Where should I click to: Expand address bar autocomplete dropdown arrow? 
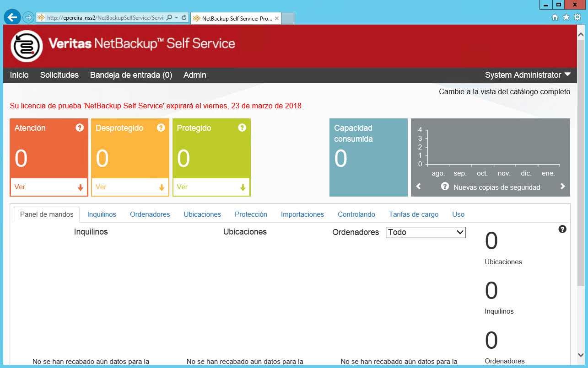coord(176,18)
